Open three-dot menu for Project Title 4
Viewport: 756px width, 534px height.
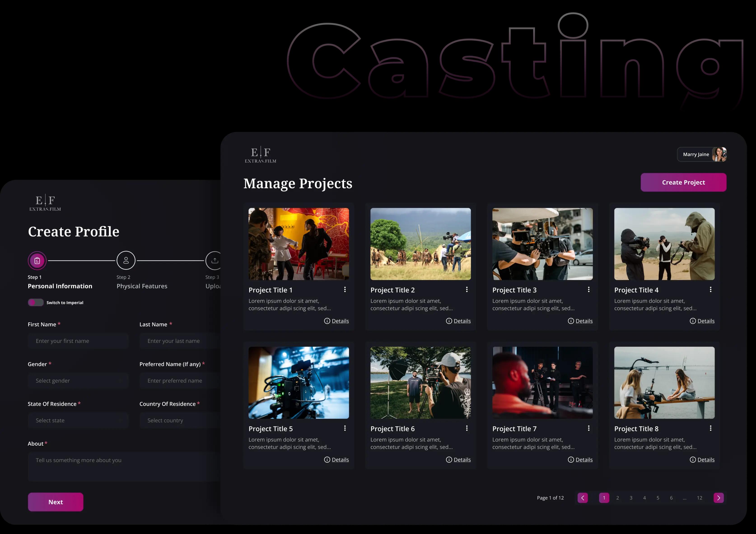point(711,290)
